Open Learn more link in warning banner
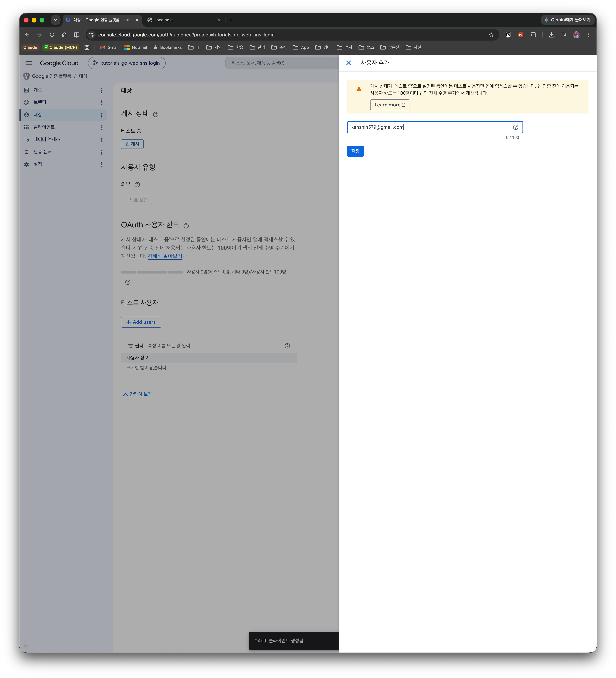This screenshot has height=678, width=616. pos(390,105)
